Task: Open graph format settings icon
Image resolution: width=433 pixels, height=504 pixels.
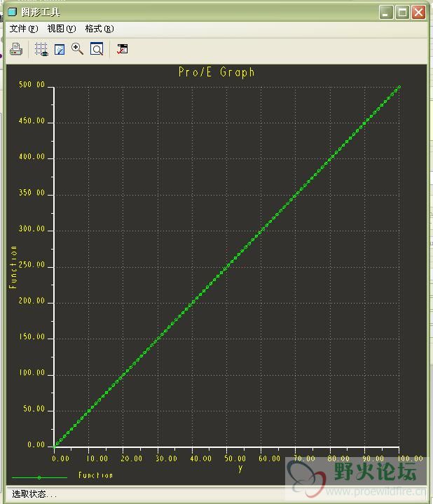Action: pyautogui.click(x=122, y=49)
